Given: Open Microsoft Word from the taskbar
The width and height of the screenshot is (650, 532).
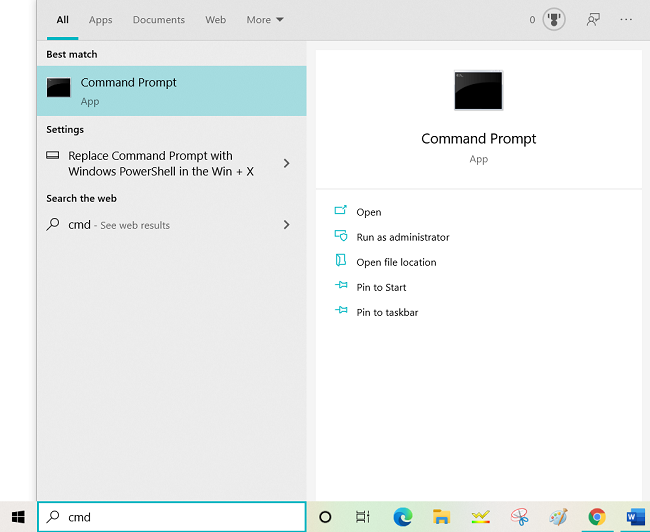Looking at the screenshot, I should pyautogui.click(x=636, y=517).
